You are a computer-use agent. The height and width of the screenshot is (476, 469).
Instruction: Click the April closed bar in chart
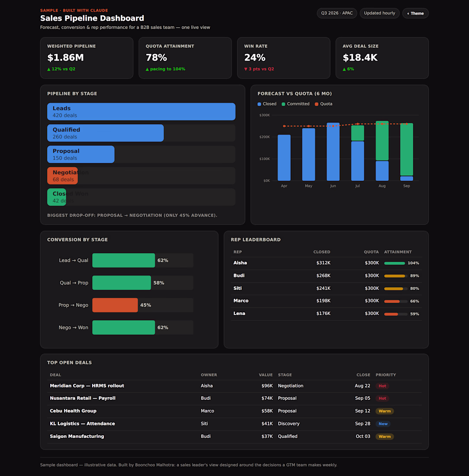click(284, 158)
